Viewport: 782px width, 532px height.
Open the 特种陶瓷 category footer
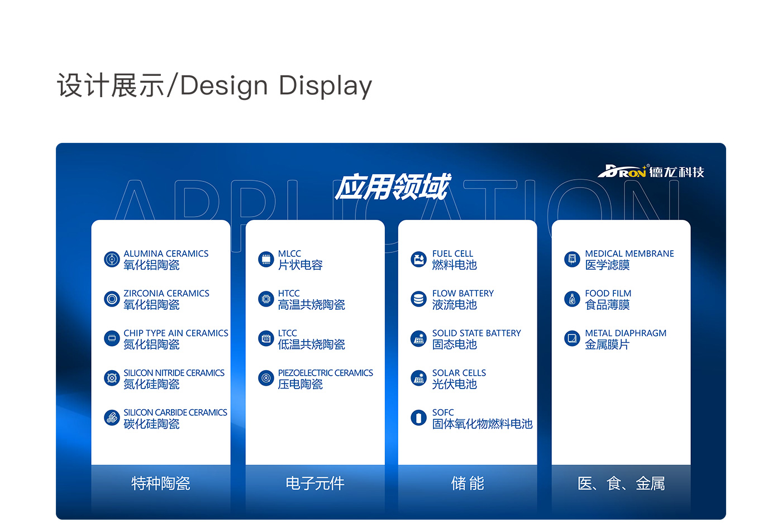pyautogui.click(x=161, y=483)
